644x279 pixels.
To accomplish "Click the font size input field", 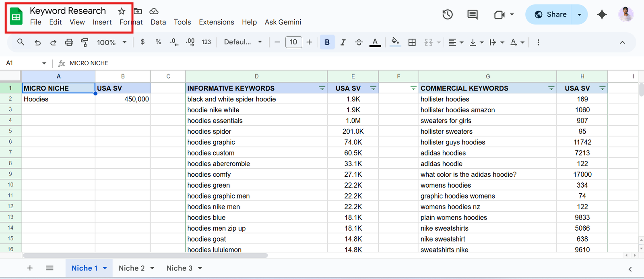I will (293, 42).
